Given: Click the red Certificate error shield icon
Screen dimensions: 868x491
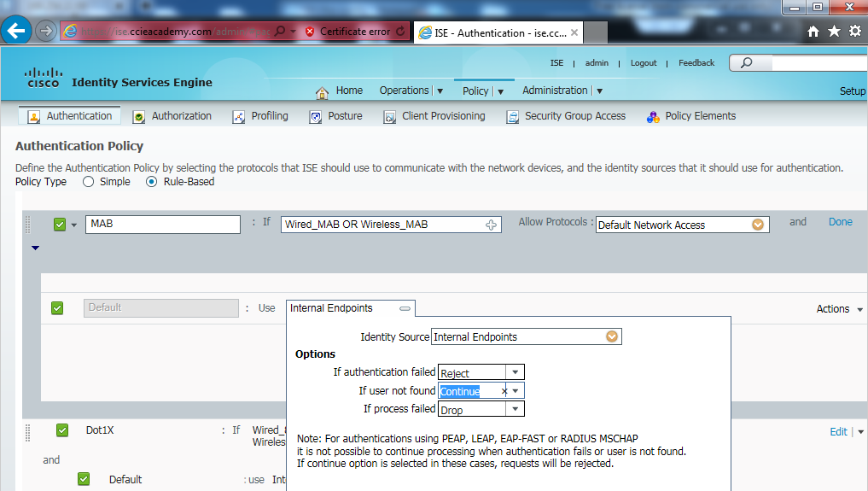Looking at the screenshot, I should point(310,32).
